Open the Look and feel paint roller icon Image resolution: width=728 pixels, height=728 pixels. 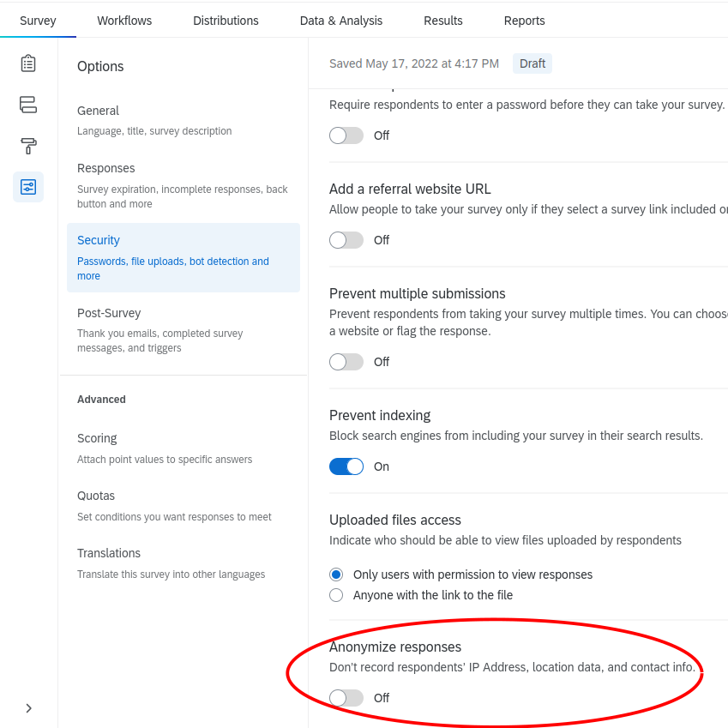tap(28, 146)
